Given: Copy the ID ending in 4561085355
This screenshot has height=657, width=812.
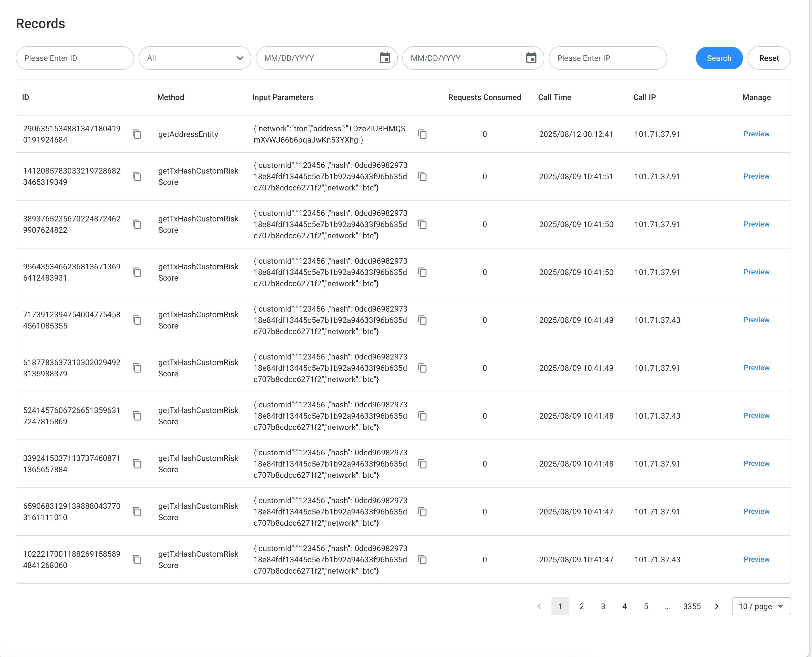Looking at the screenshot, I should click(x=137, y=321).
